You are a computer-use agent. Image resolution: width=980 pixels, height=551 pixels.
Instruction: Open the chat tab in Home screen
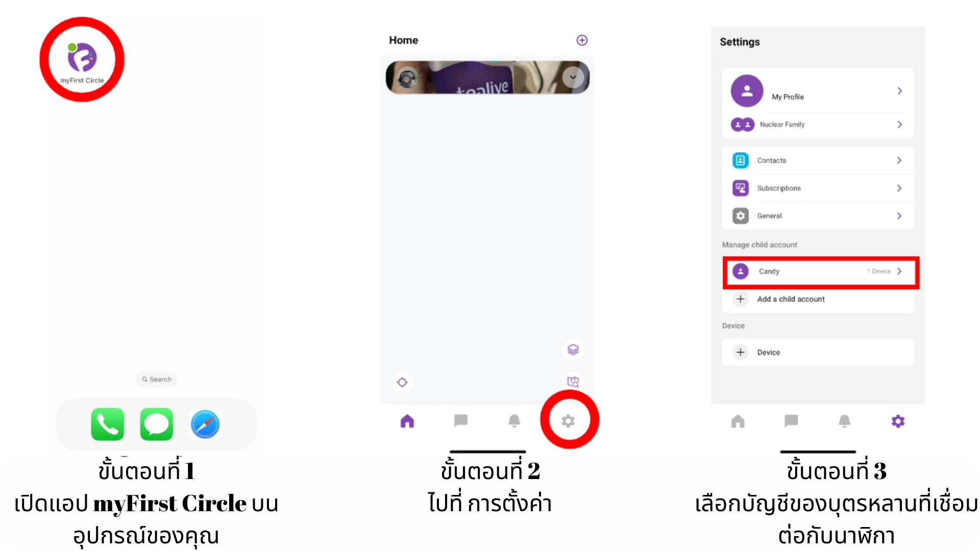pyautogui.click(x=461, y=421)
